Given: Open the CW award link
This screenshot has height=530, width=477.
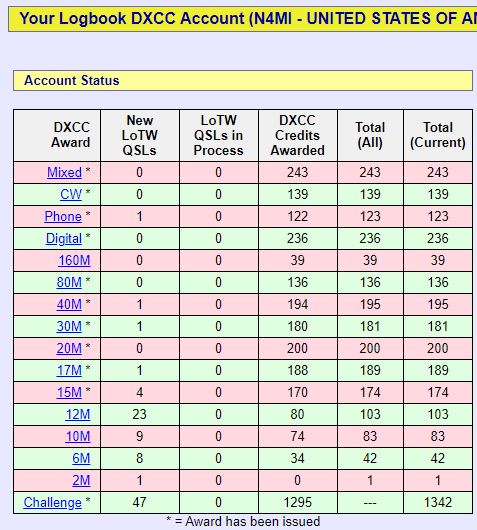Looking at the screenshot, I should coord(71,195).
